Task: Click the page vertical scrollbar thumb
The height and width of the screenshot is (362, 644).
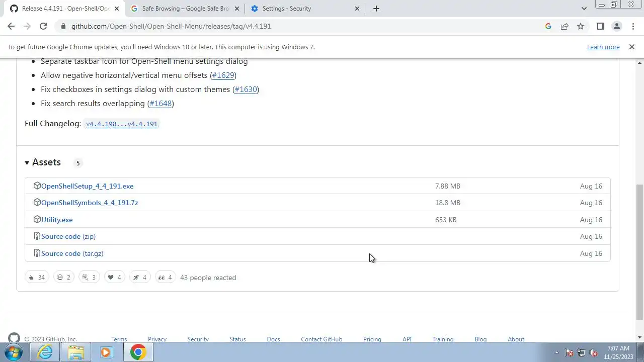Action: [639, 251]
